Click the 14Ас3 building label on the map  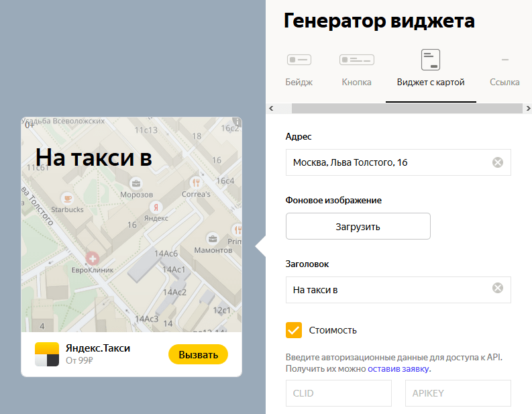(x=146, y=319)
